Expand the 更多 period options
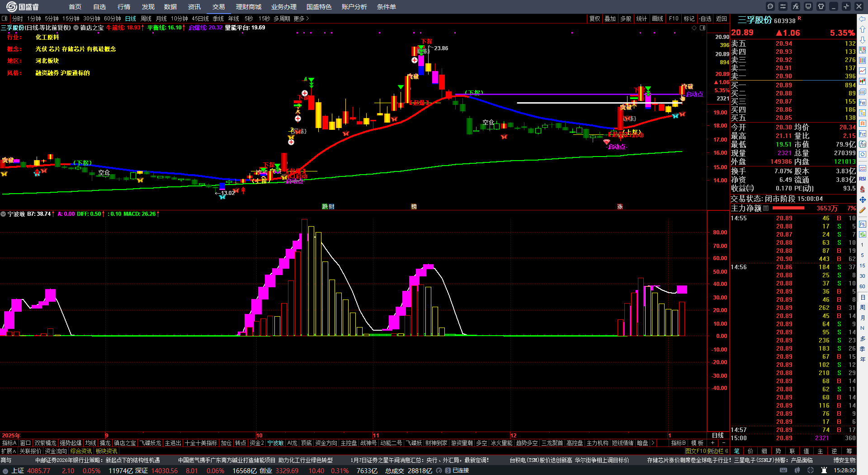The image size is (868, 475). point(301,19)
